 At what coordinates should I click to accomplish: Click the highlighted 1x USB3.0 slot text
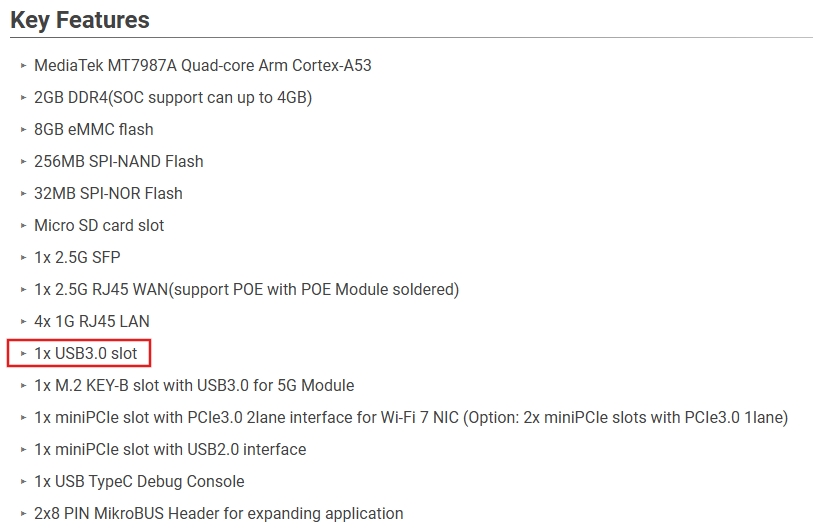(85, 353)
